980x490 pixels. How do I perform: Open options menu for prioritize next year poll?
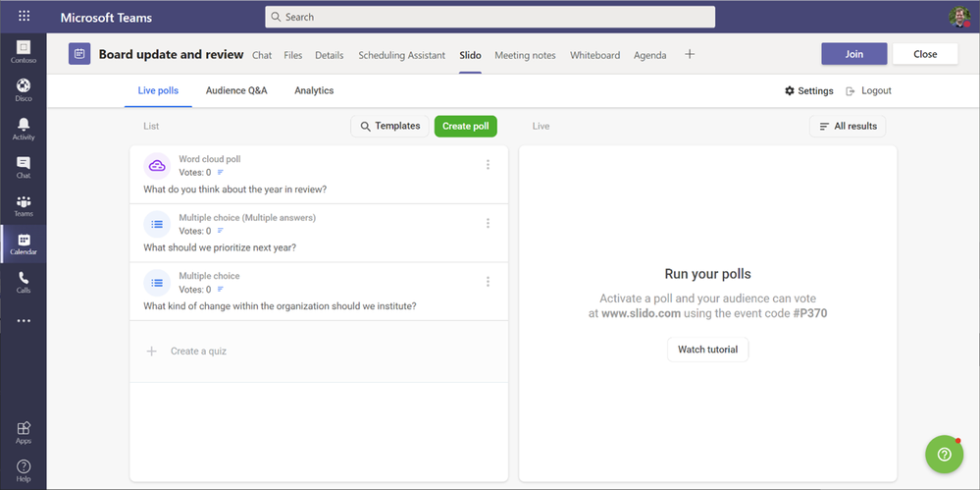[x=489, y=223]
